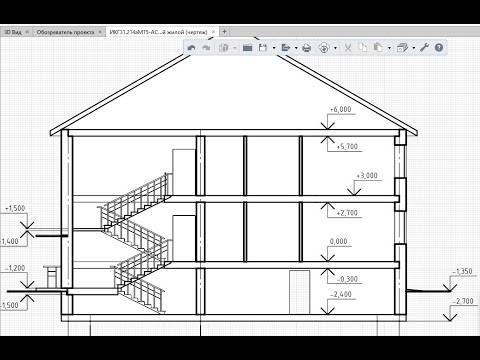Screen dimensions: 480x360
Task: Expand the dropdown next to the cloud icon
Action: pyautogui.click(x=335, y=48)
